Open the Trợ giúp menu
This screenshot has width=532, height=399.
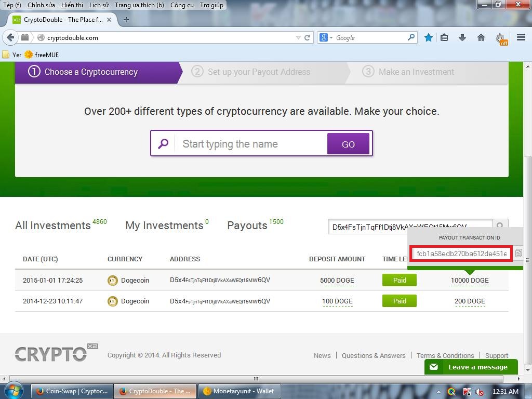coord(212,5)
